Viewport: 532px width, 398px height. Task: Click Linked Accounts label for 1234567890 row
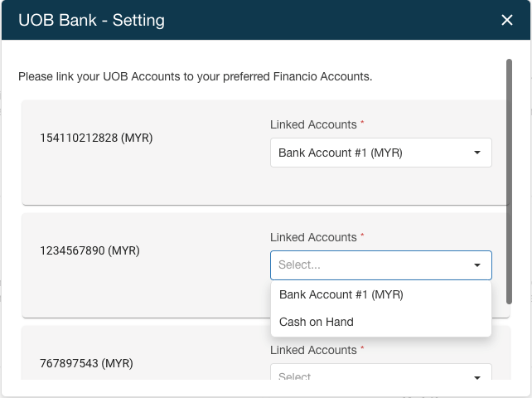(x=313, y=237)
